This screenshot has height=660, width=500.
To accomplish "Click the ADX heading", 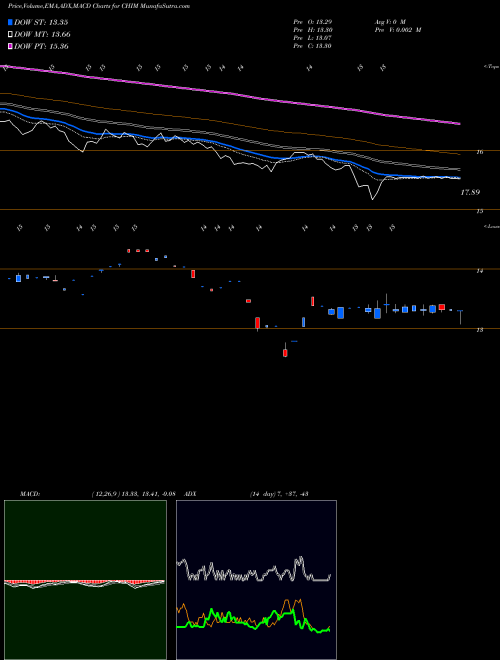I will pyautogui.click(x=191, y=494).
